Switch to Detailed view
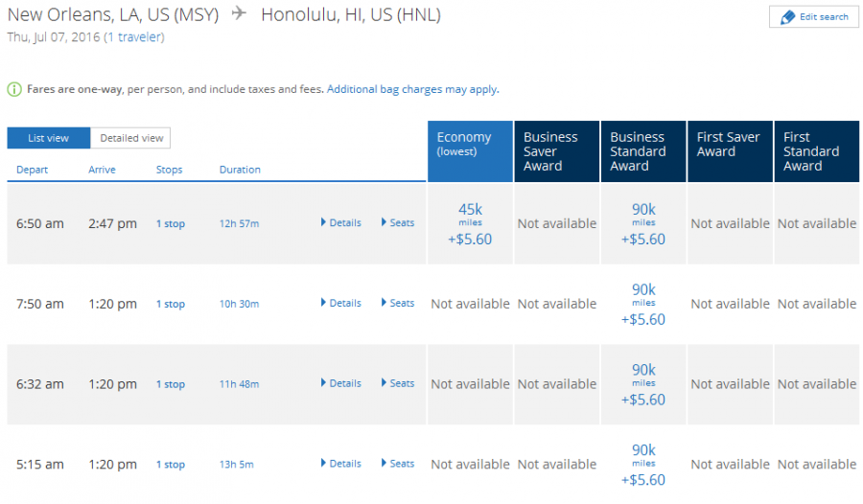863x504 pixels. 131,138
